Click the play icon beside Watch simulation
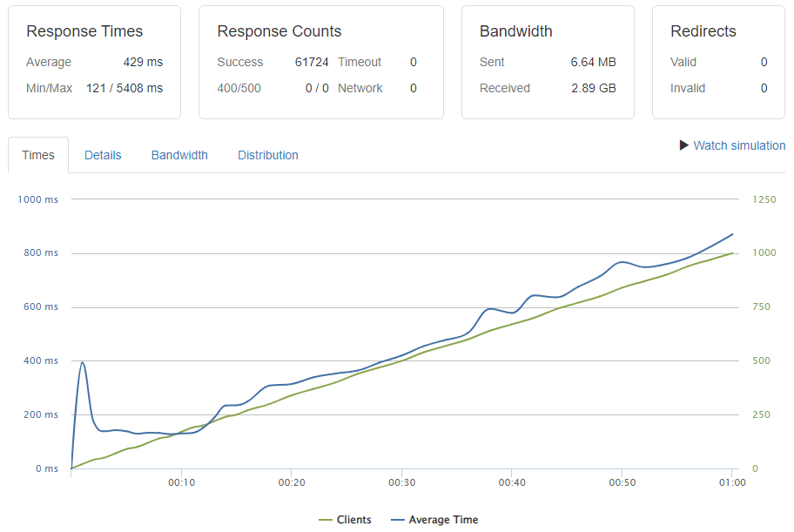The height and width of the screenshot is (532, 794). pyautogui.click(x=684, y=145)
